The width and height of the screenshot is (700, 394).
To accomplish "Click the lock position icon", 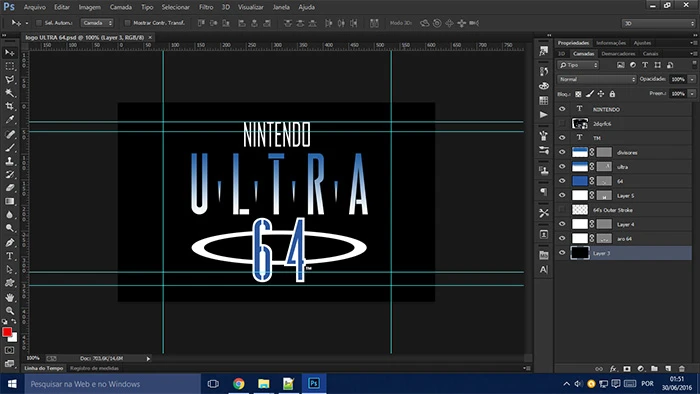I will [601, 94].
